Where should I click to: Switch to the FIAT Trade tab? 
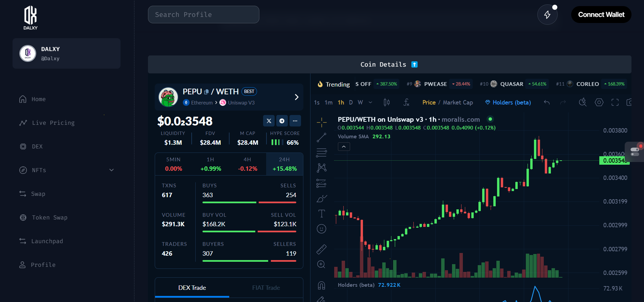click(x=266, y=288)
